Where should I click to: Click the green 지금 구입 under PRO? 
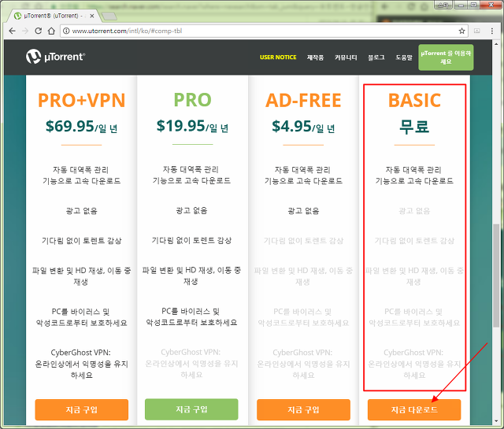(x=191, y=409)
